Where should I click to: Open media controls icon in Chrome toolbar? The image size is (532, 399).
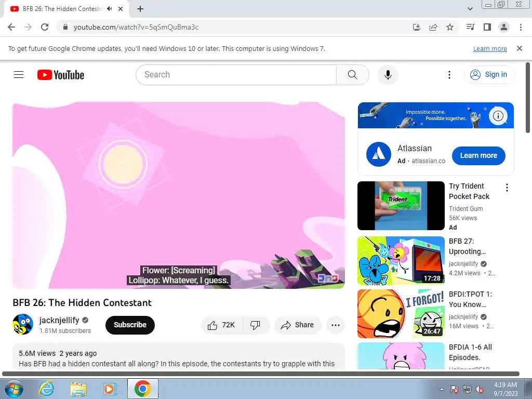pos(470,27)
